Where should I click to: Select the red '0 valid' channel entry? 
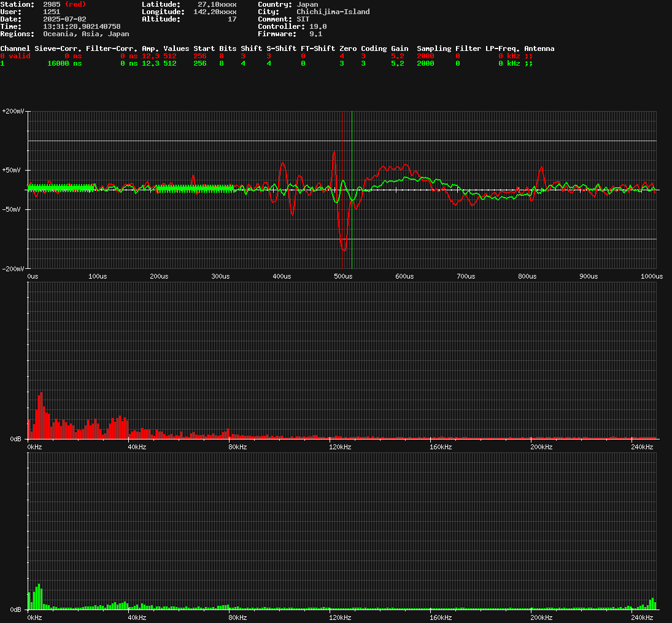click(x=15, y=56)
